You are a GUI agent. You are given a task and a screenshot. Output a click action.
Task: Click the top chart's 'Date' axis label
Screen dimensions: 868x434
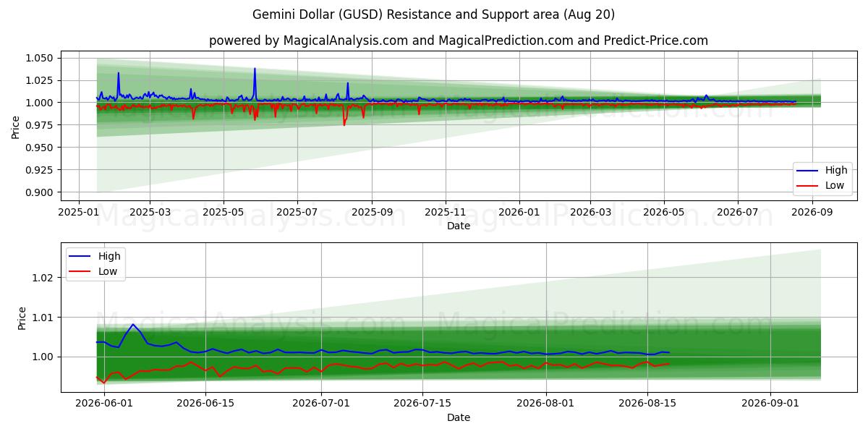click(459, 226)
